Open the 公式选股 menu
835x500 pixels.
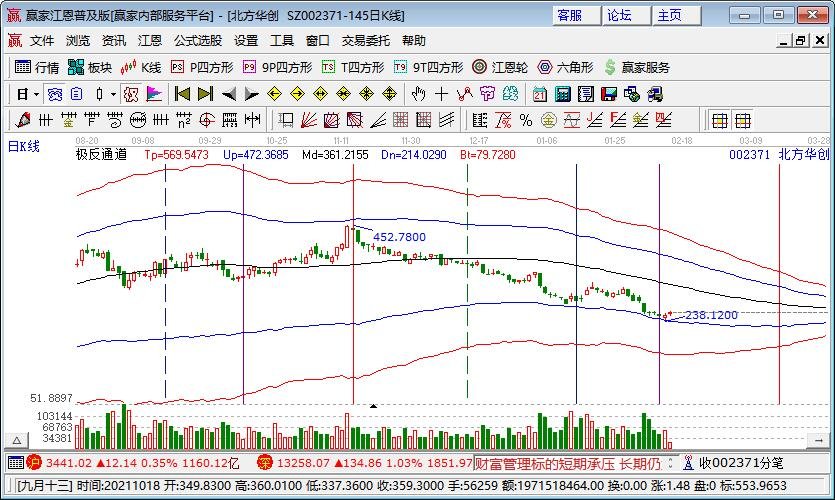198,40
